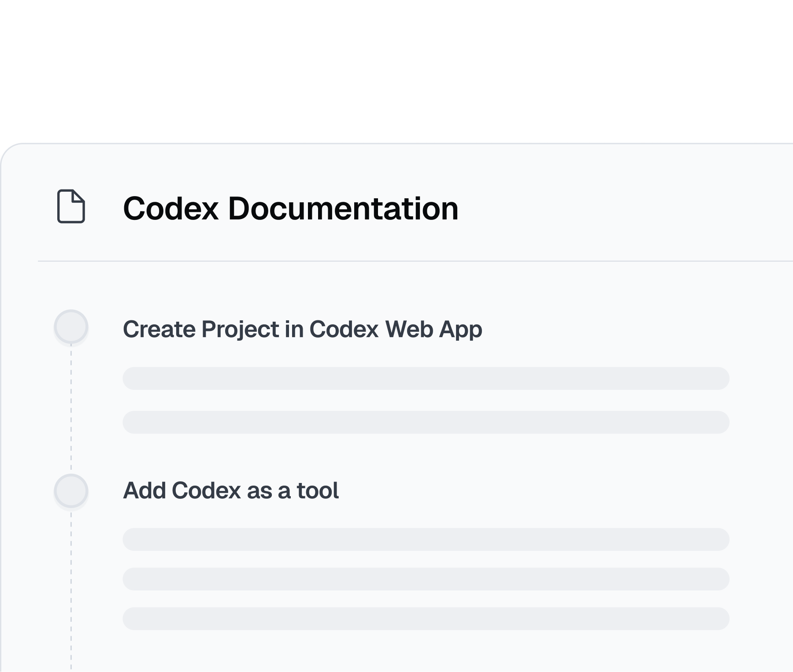Toggle step circle for Create Project in Codex
Image resolution: width=793 pixels, height=672 pixels.
pos(71,327)
